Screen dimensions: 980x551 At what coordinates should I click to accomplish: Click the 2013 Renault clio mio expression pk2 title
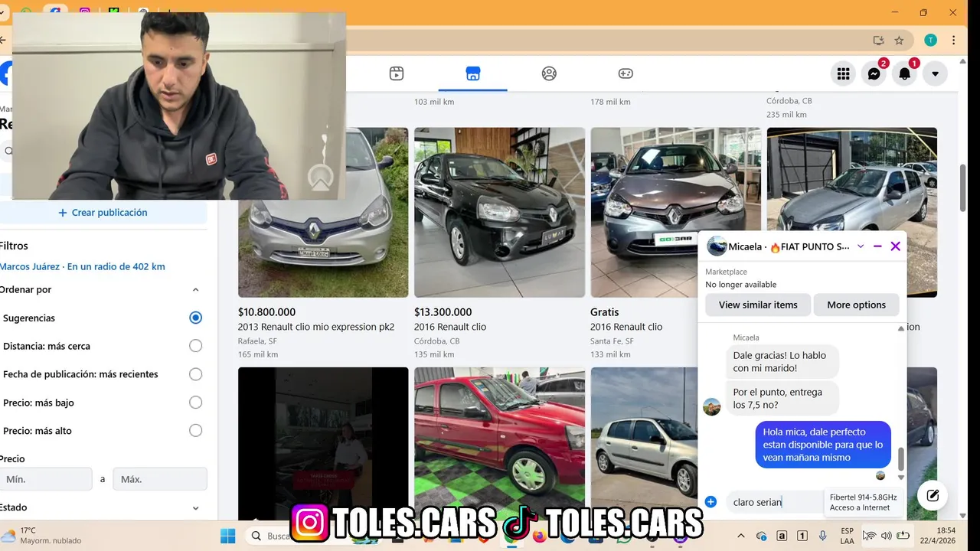click(316, 327)
